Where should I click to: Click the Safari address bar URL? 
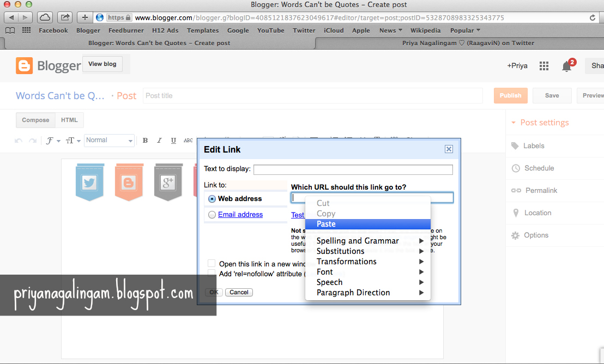tap(319, 18)
